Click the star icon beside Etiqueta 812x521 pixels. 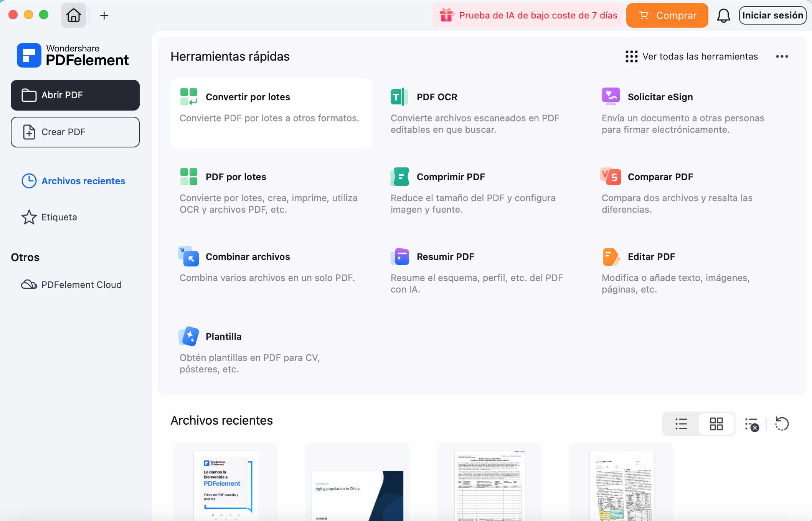(x=29, y=217)
